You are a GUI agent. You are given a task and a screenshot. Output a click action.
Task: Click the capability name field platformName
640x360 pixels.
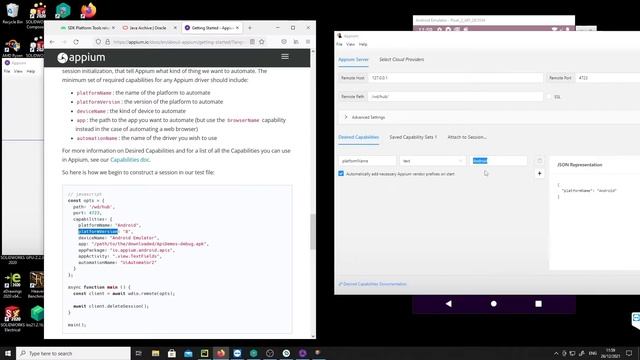pyautogui.click(x=367, y=161)
